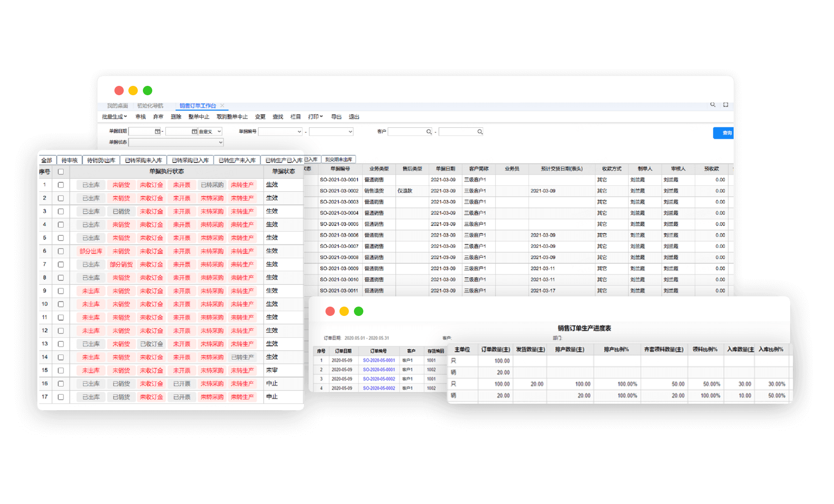Click the lookup icon in the first 客户 field
The image size is (834, 504).
click(429, 132)
